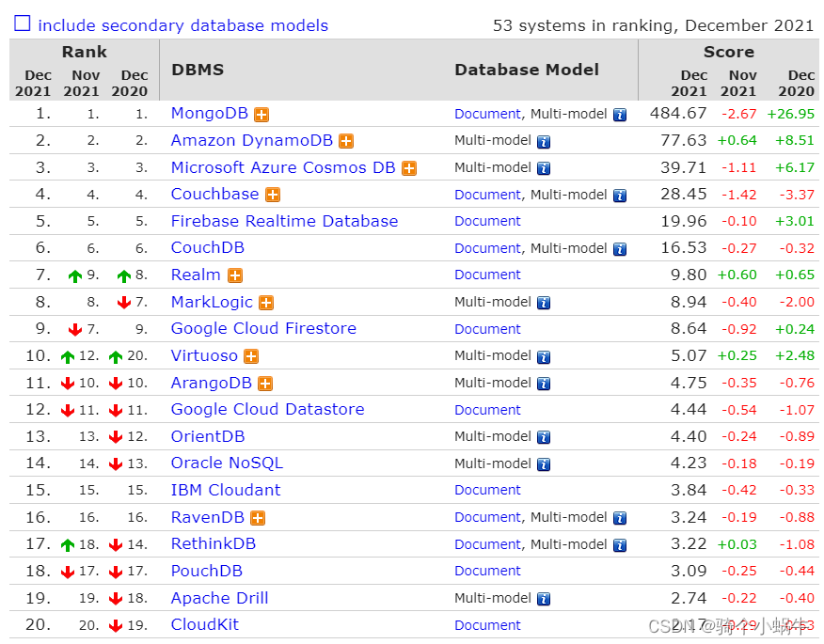
Task: Open the PouchDB link
Action: tap(207, 571)
